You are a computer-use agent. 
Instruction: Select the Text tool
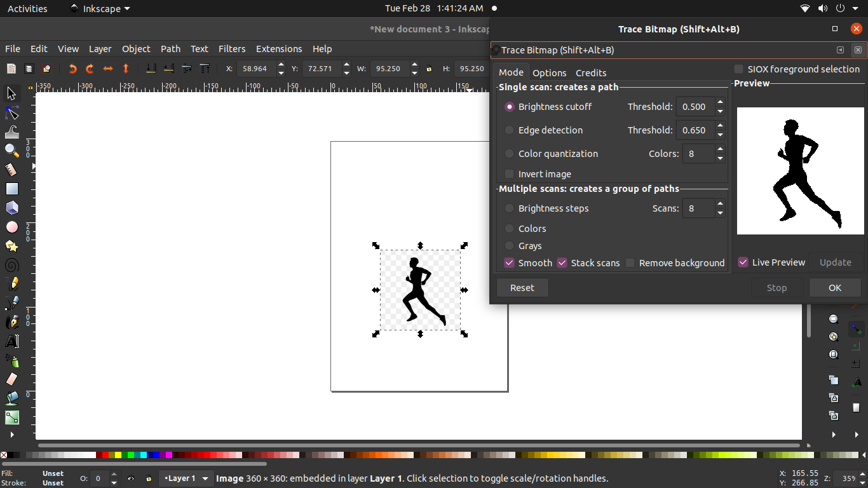point(11,341)
